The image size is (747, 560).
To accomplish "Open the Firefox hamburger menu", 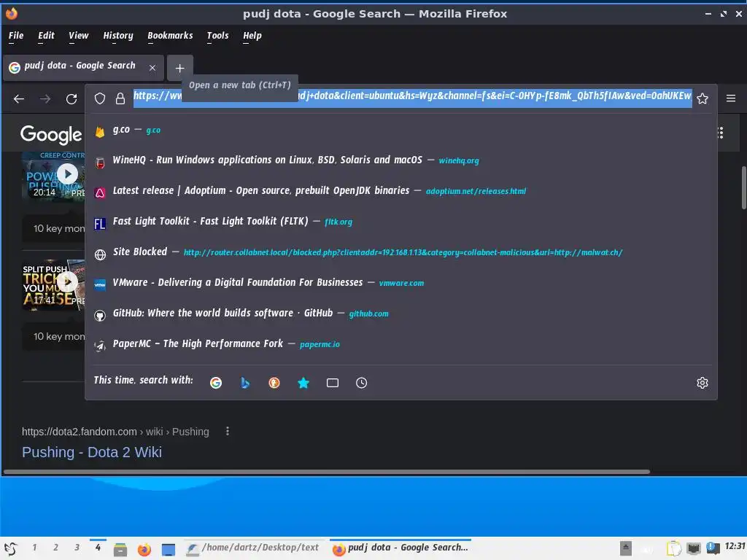I will tap(731, 98).
